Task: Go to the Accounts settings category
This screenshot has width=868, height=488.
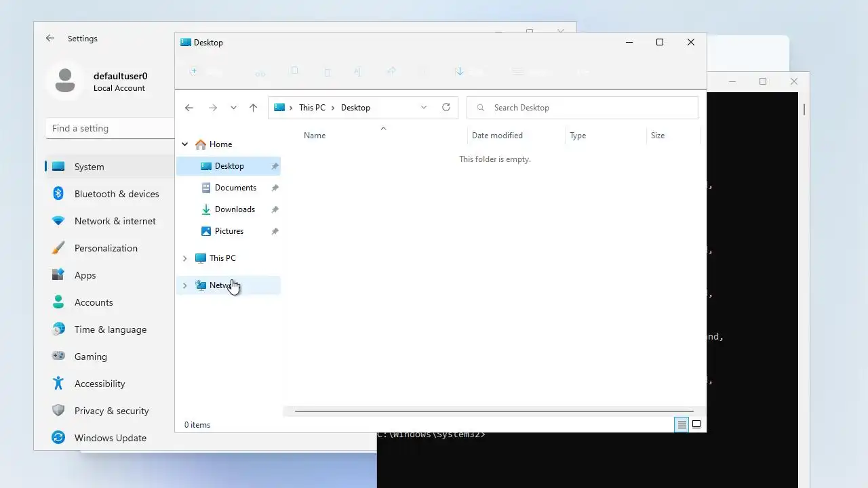Action: pos(110,302)
